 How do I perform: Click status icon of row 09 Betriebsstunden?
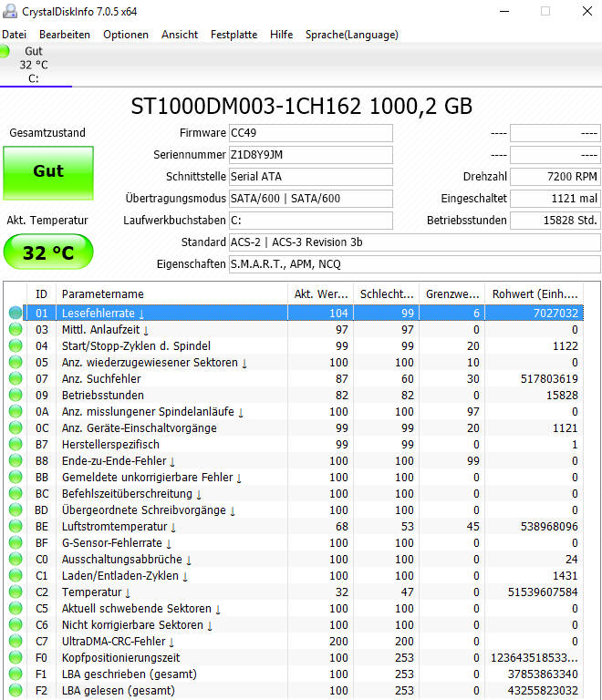pyautogui.click(x=16, y=395)
